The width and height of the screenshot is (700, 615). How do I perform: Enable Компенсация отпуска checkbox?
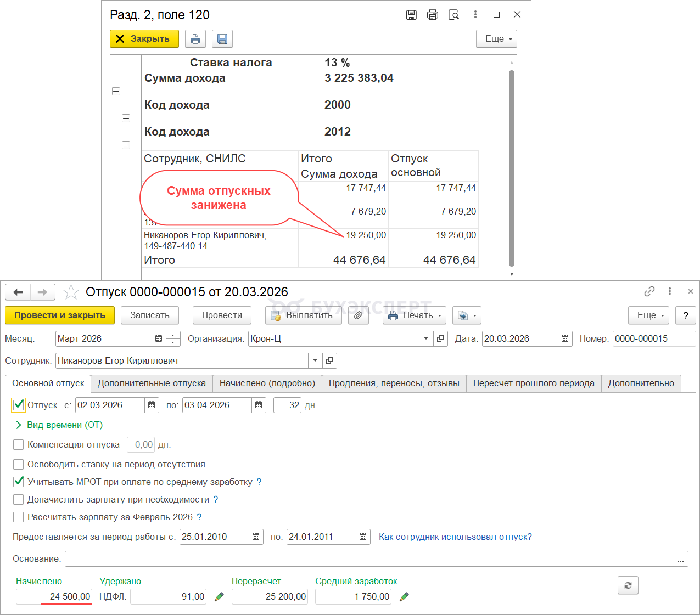tap(19, 444)
